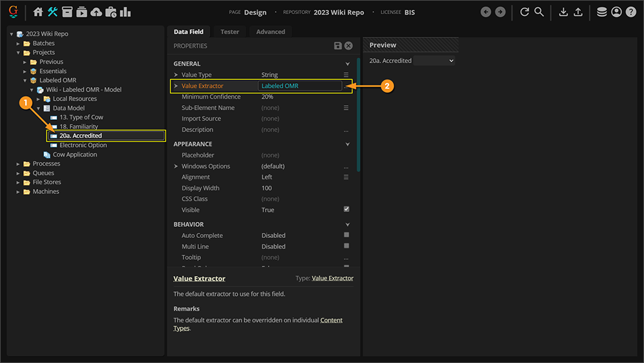The width and height of the screenshot is (644, 363).
Task: Save properties using the floppy disk icon
Action: pos(338,46)
